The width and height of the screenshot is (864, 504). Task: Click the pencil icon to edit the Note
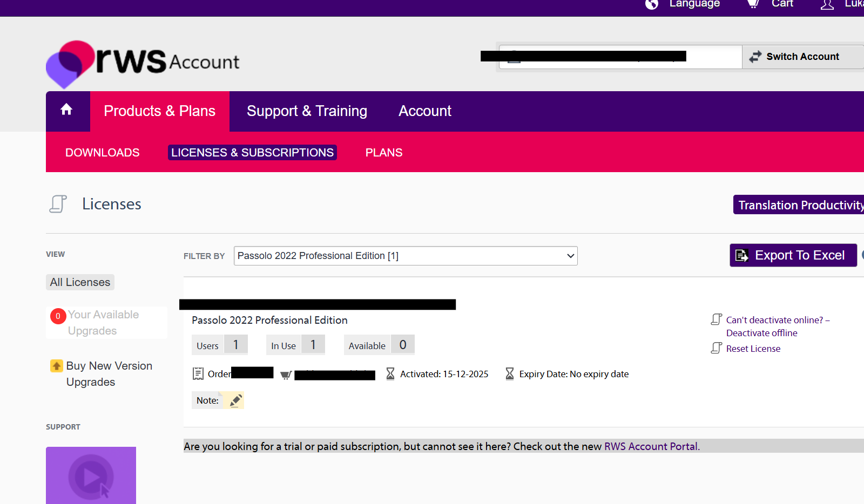235,400
